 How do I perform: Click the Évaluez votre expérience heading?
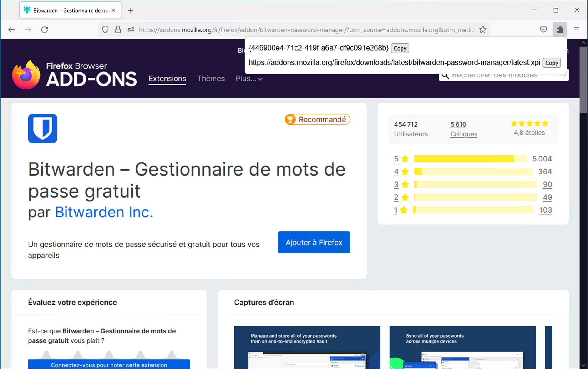(72, 302)
